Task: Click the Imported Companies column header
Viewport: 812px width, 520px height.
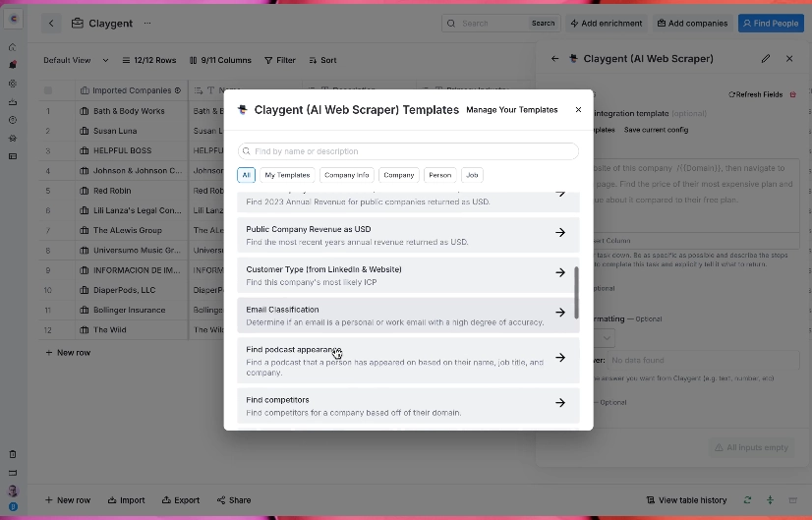Action: tap(131, 90)
